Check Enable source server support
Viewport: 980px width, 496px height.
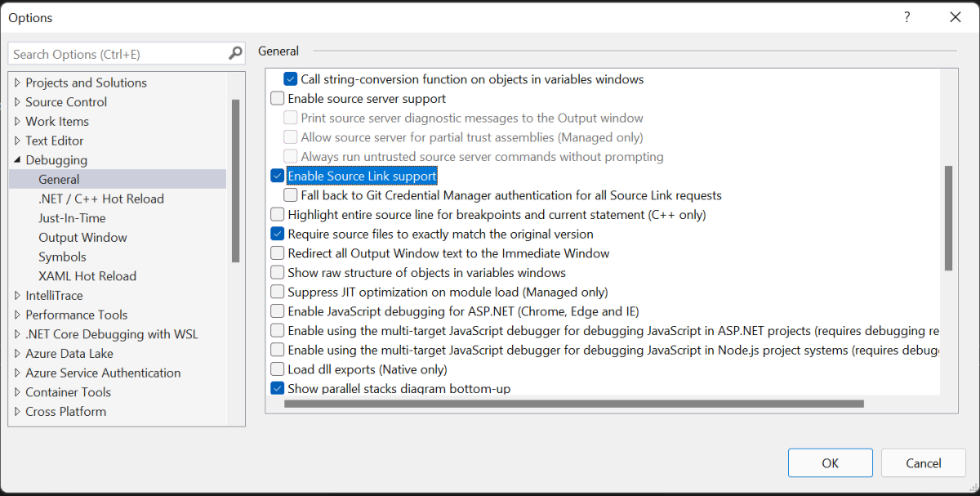[278, 99]
